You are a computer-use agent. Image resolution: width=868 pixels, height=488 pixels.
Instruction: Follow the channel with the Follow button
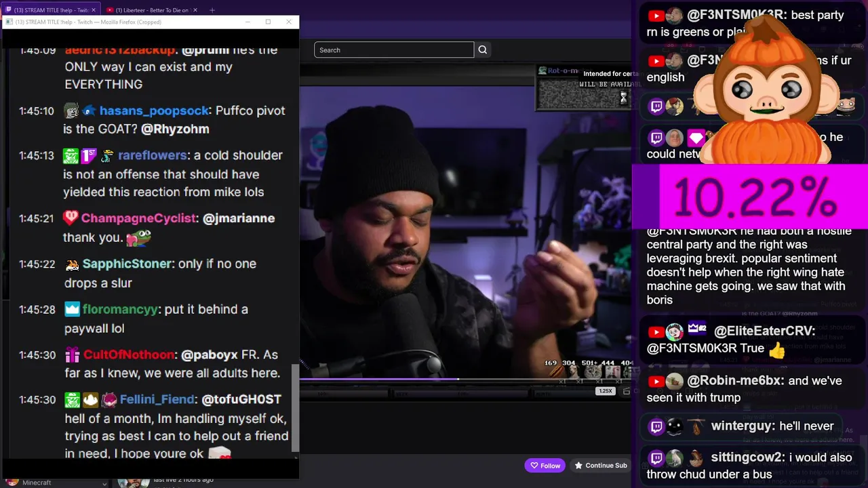[545, 466]
